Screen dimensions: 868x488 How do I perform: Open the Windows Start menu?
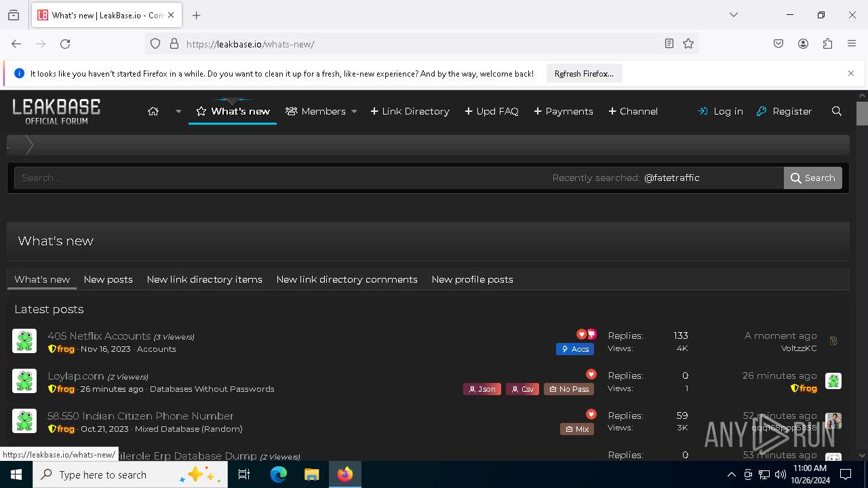click(x=16, y=474)
